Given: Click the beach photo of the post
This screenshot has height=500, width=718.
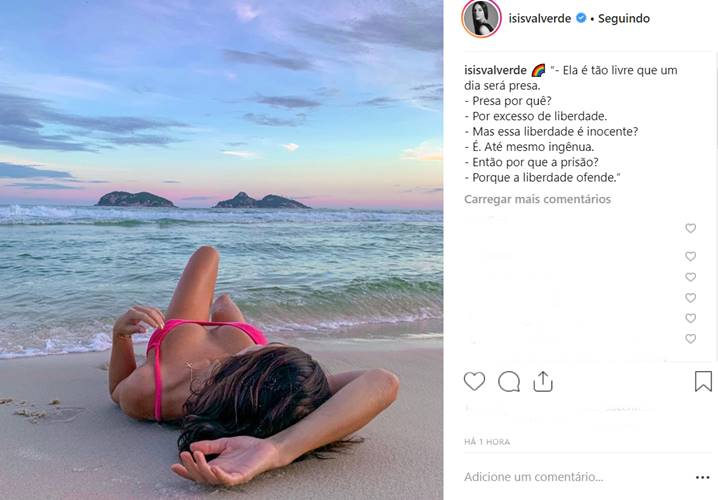Looking at the screenshot, I should coord(221,250).
